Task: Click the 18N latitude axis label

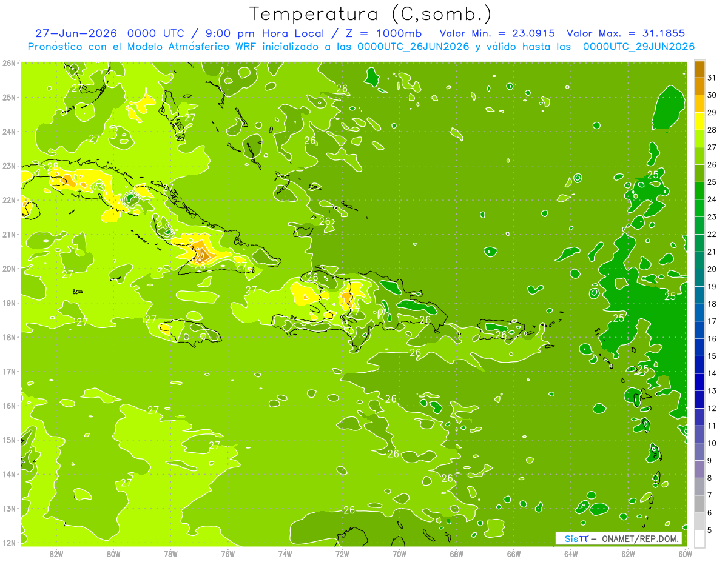Action: click(x=8, y=337)
